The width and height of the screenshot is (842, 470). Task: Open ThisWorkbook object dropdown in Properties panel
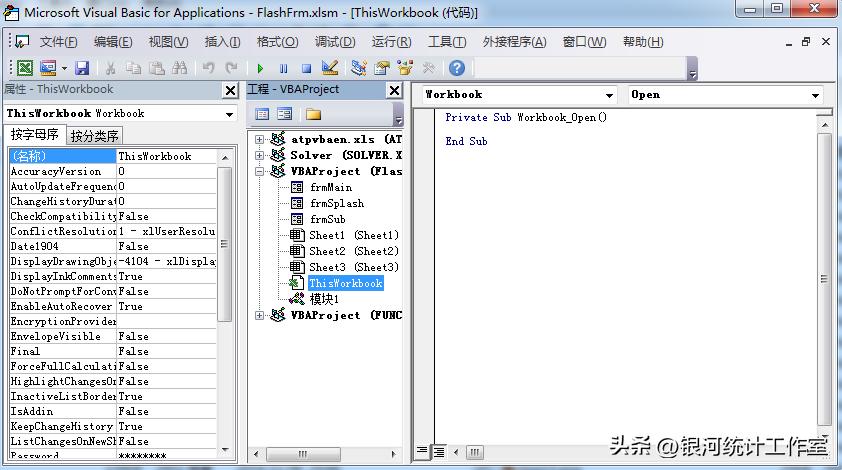coord(229,114)
